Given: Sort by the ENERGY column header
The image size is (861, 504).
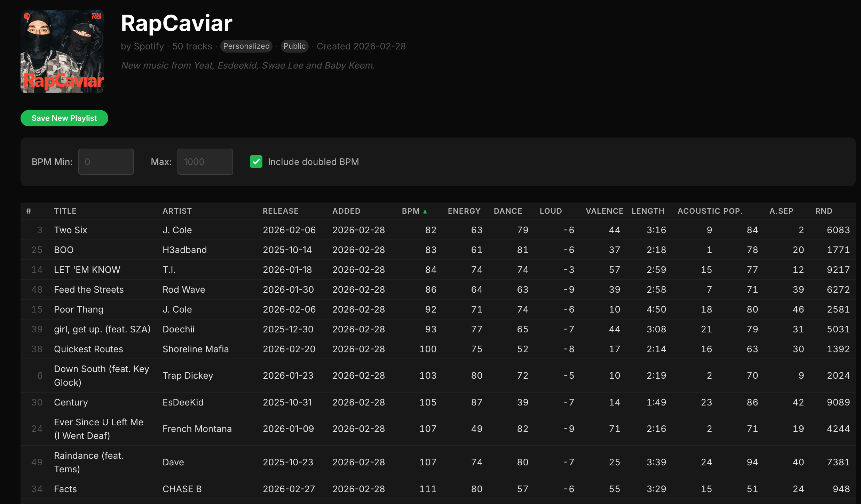Looking at the screenshot, I should 464,211.
